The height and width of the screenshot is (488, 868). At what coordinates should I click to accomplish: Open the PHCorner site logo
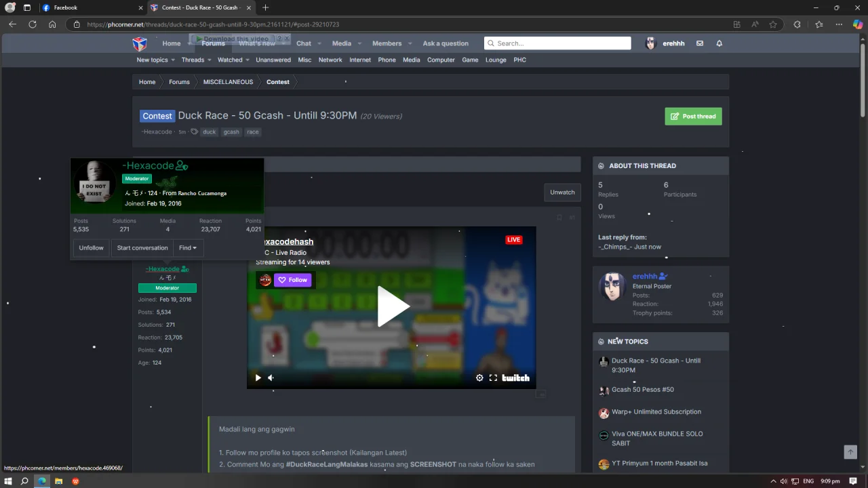point(139,43)
